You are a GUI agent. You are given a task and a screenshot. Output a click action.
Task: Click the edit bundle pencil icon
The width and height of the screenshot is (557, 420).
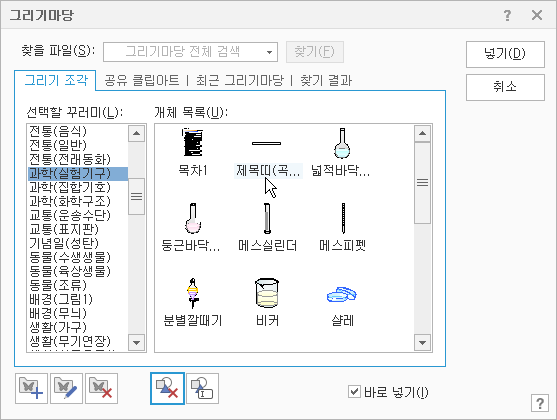coord(66,388)
